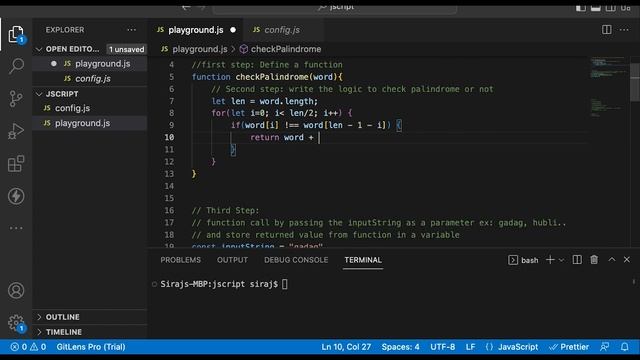Click errors and warnings count in status bar
The image size is (640, 360).
click(x=28, y=347)
